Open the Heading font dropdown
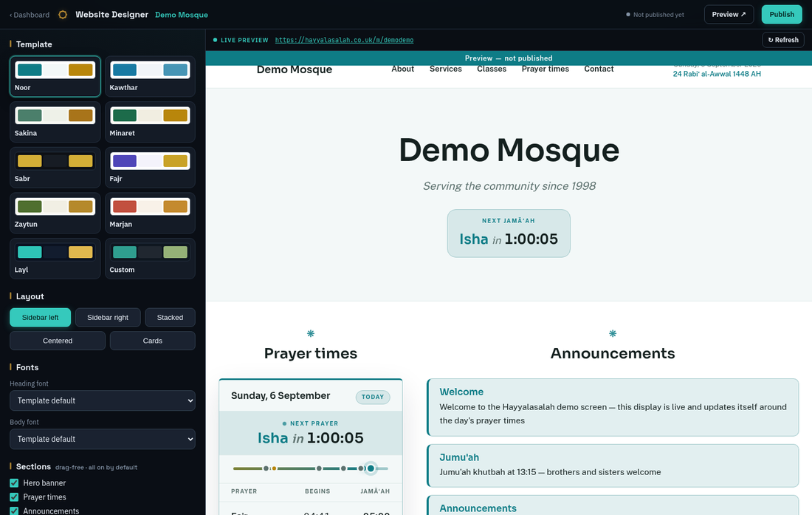812x515 pixels. pos(103,400)
